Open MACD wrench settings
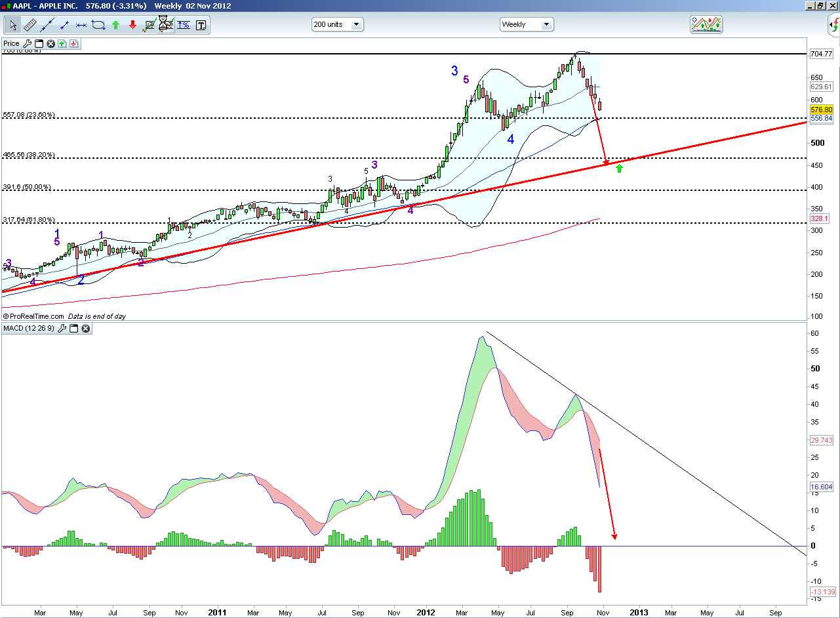 click(62, 328)
